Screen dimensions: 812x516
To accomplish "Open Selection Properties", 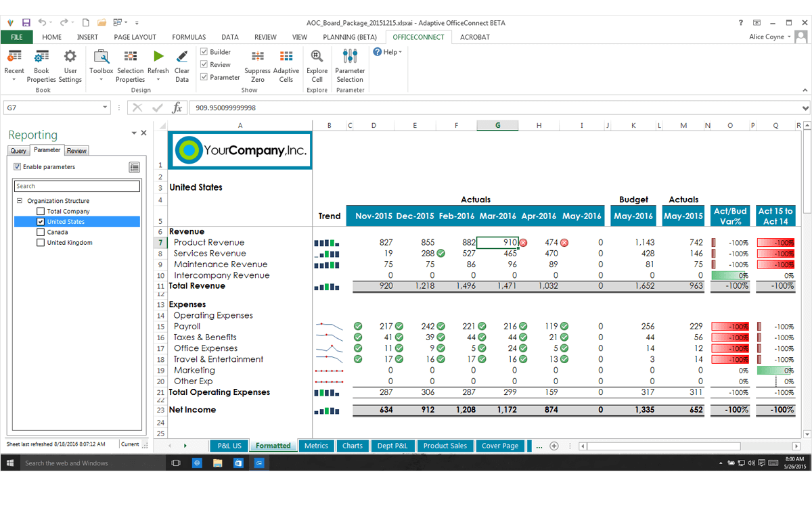I will click(130, 66).
